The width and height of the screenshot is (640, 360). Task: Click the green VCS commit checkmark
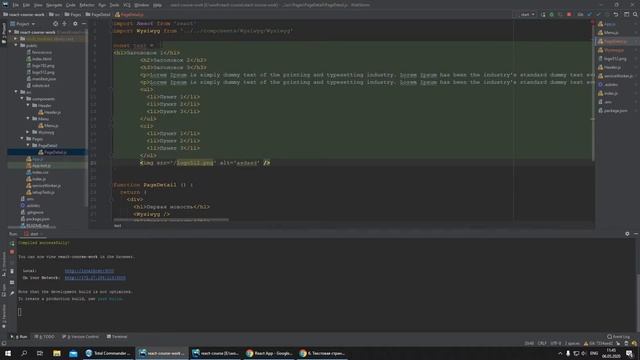[598, 14]
